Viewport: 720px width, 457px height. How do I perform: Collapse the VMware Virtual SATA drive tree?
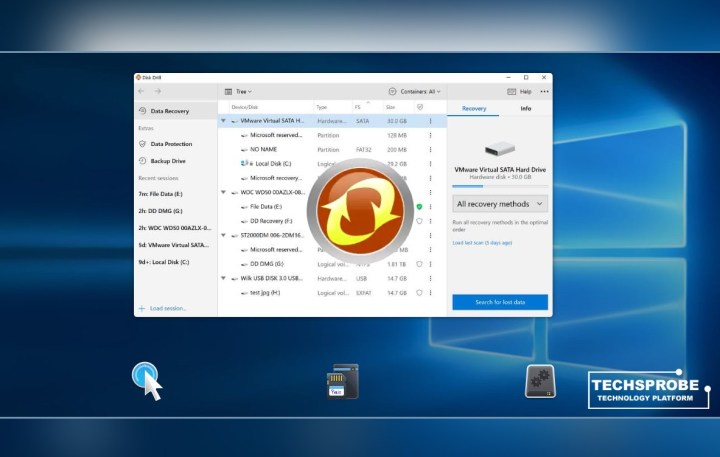tap(224, 121)
